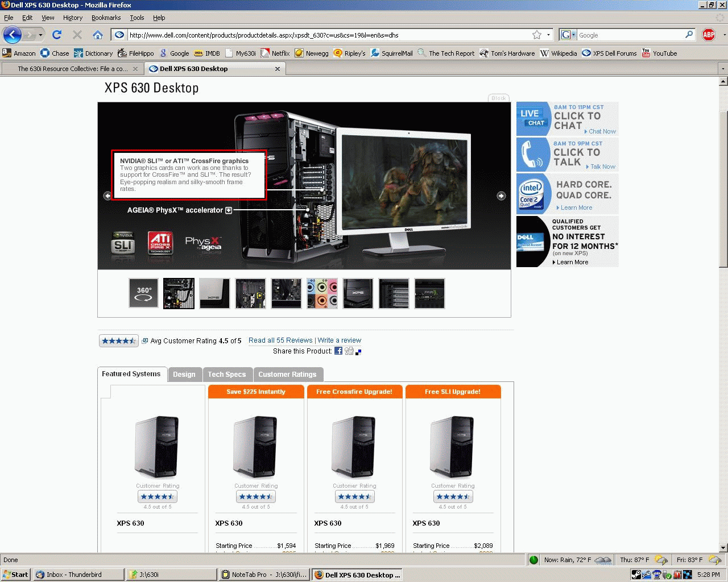Show next slide with right carousel arrow
728x582 pixels.
coord(501,196)
